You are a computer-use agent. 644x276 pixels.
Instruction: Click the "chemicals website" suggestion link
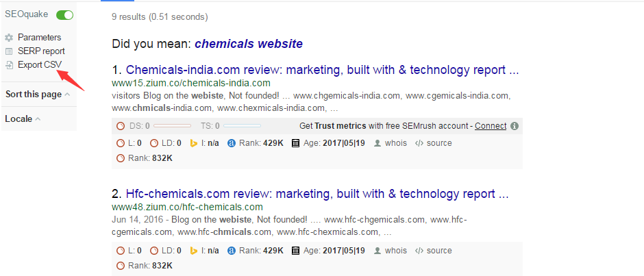(x=248, y=44)
